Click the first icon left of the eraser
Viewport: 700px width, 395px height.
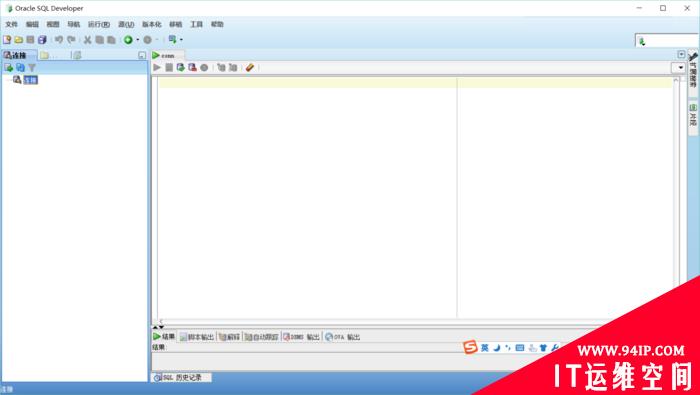pos(221,67)
